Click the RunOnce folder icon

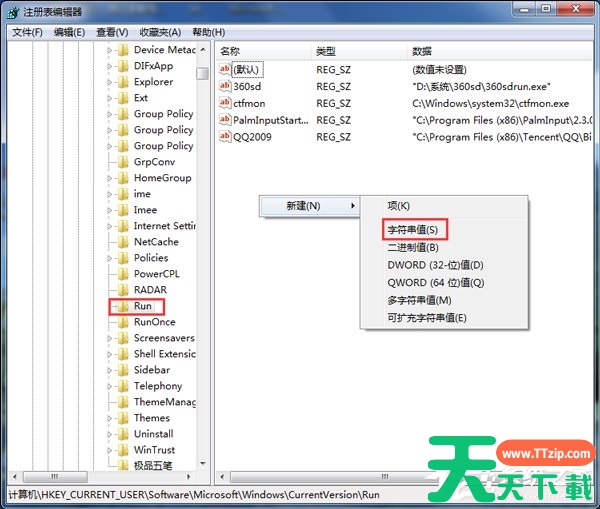click(x=123, y=323)
